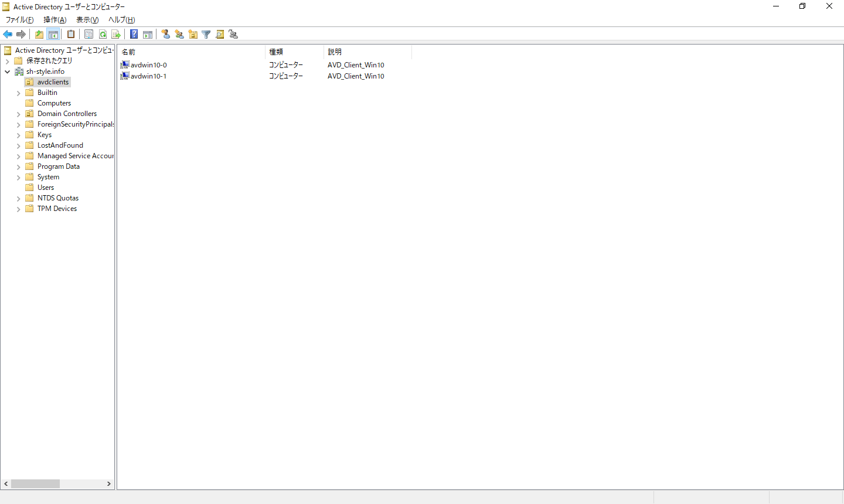
Task: Click the computer icon of avdwin10-1
Action: tap(125, 76)
